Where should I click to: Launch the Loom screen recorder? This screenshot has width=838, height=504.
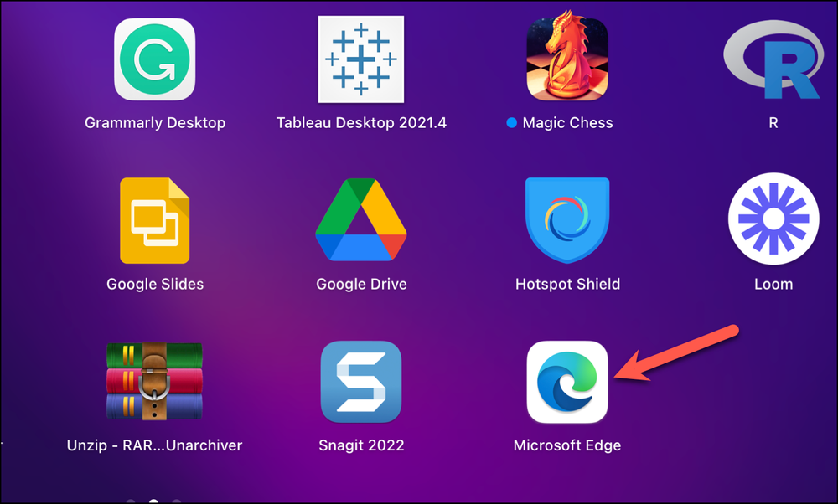pos(773,220)
